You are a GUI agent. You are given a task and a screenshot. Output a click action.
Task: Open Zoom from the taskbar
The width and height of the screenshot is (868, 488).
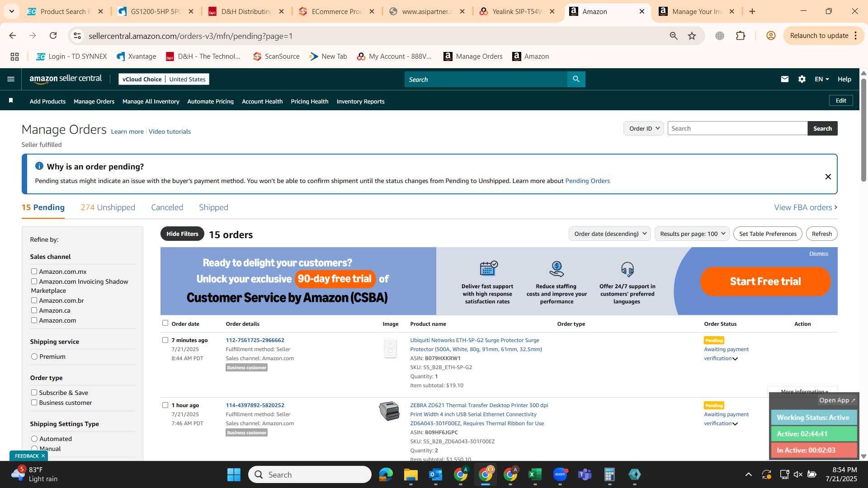(x=560, y=474)
